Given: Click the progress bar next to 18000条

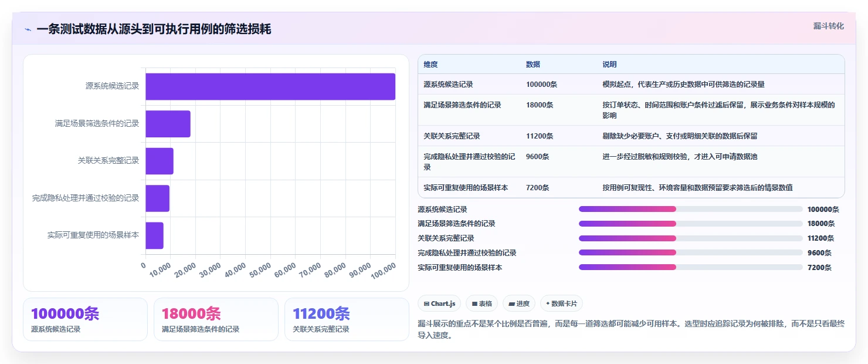Looking at the screenshot, I should (690, 224).
